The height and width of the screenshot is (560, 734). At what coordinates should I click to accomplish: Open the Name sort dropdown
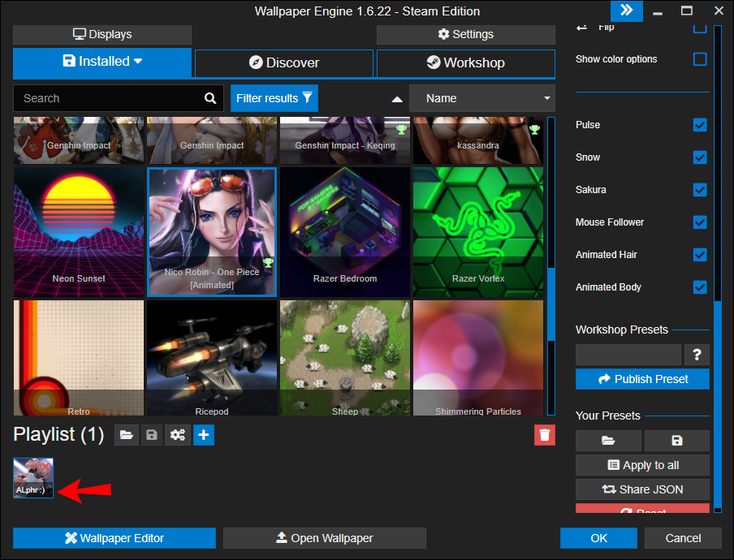coord(481,98)
